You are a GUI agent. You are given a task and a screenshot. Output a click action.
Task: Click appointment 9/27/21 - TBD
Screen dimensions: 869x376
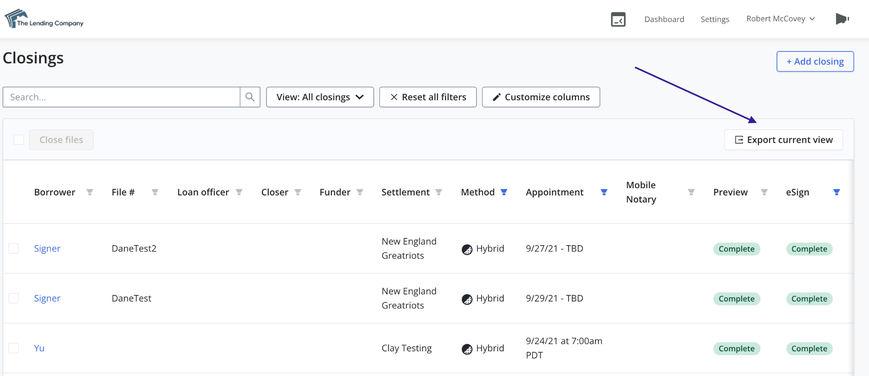pos(554,248)
